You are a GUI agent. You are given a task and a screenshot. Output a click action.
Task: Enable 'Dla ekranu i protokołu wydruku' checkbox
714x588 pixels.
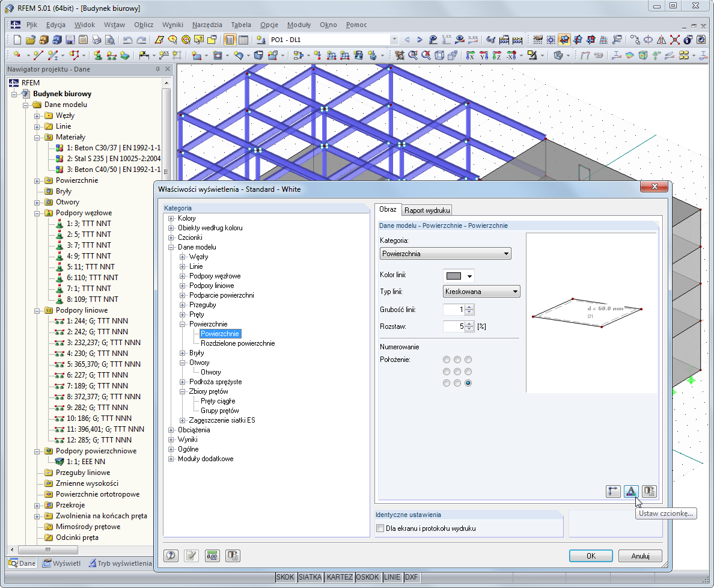(x=380, y=528)
